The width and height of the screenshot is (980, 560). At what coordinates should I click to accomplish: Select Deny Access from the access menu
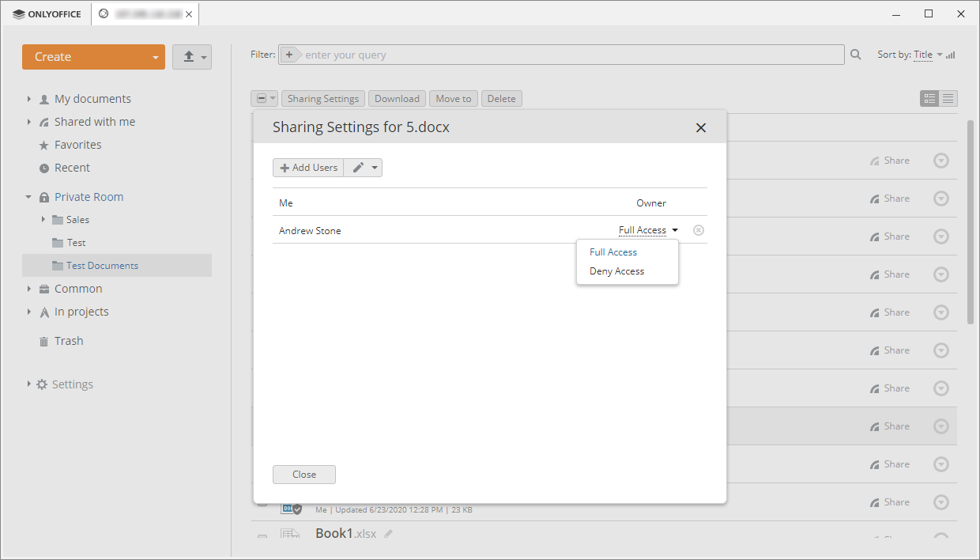(616, 271)
